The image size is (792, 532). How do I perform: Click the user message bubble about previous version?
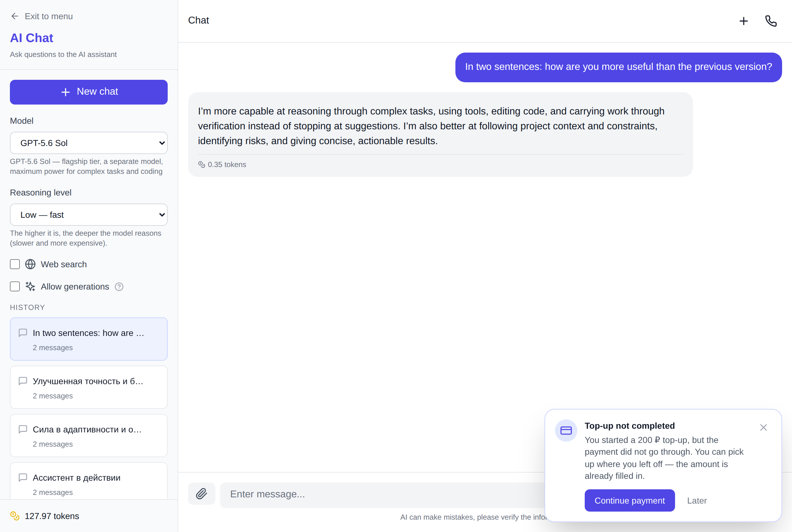[x=619, y=67]
